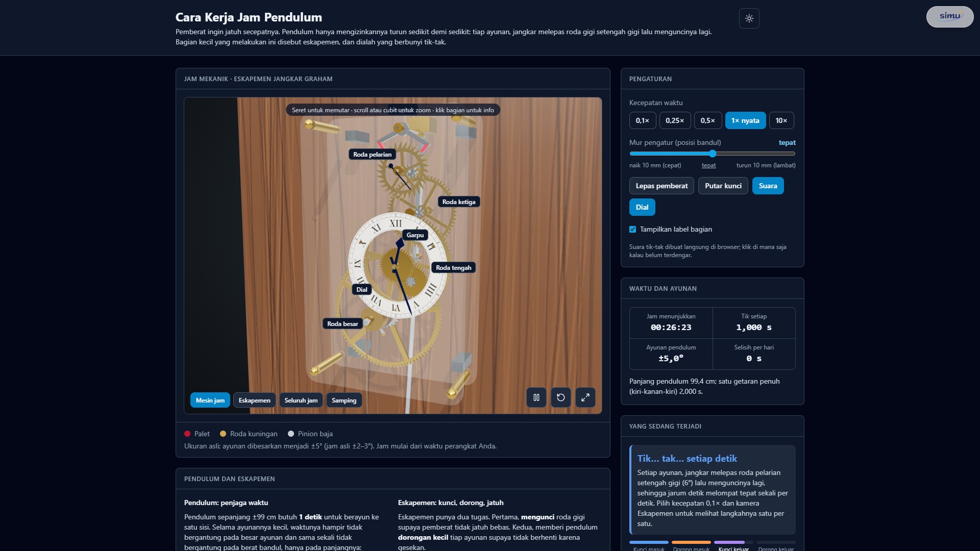Screen dimensions: 980x551
Task: Click the Kunci keluar phase indicator
Action: click(x=733, y=546)
